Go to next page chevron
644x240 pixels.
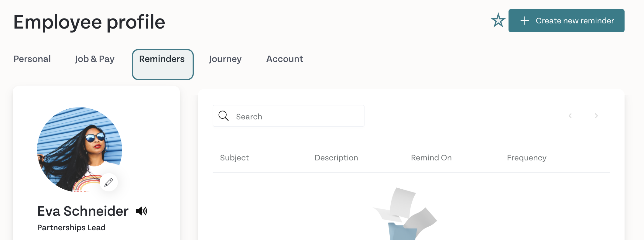[596, 116]
